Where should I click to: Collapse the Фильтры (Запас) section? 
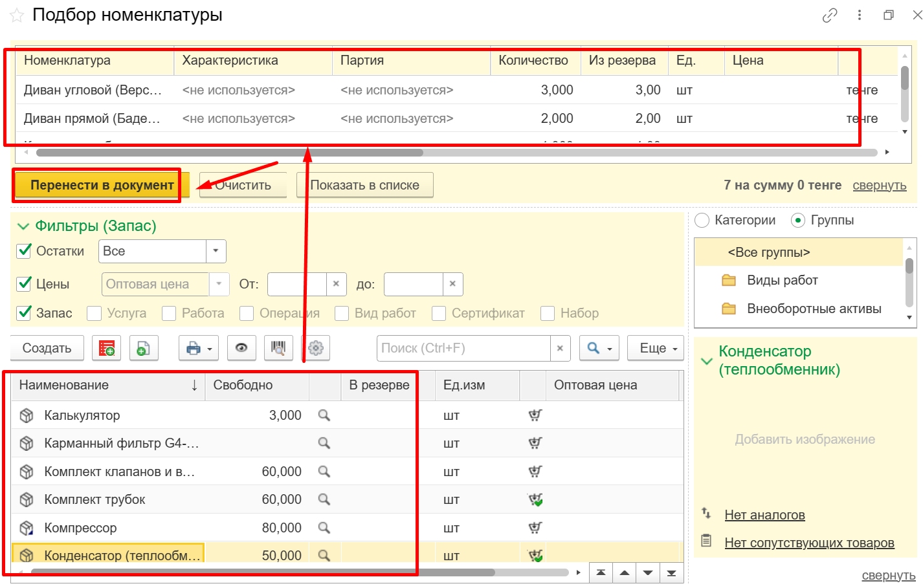[23, 226]
